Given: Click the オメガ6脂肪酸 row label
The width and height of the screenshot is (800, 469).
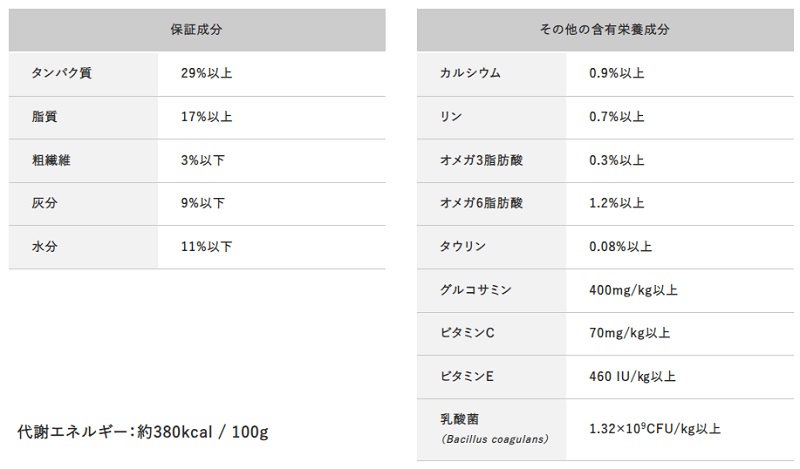Looking at the screenshot, I should (x=481, y=203).
